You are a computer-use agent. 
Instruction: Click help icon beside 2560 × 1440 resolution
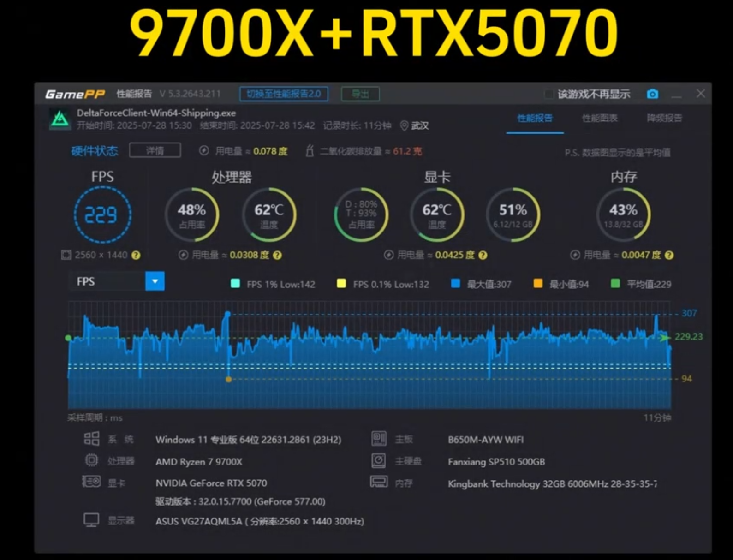click(136, 255)
